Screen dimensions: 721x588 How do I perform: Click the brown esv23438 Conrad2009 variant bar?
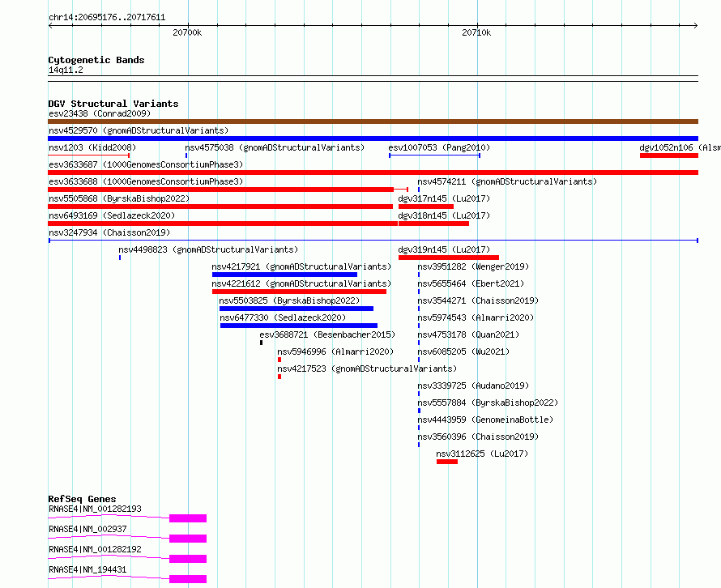(x=373, y=121)
